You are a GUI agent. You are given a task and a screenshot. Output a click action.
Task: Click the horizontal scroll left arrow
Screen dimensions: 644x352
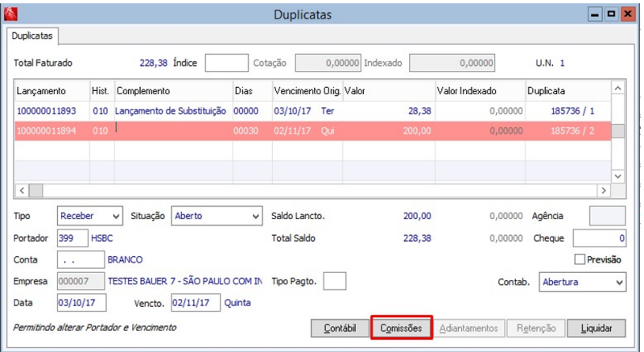point(23,191)
